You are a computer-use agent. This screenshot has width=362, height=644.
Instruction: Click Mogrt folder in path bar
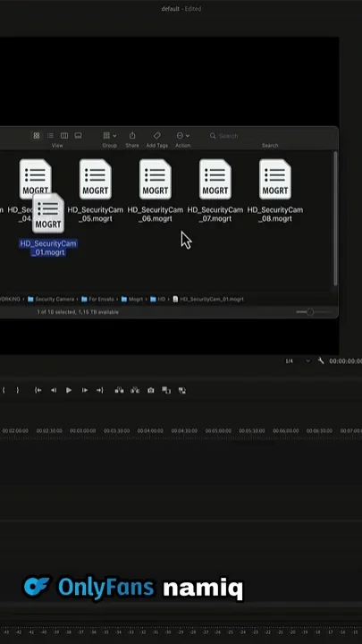[x=132, y=299]
